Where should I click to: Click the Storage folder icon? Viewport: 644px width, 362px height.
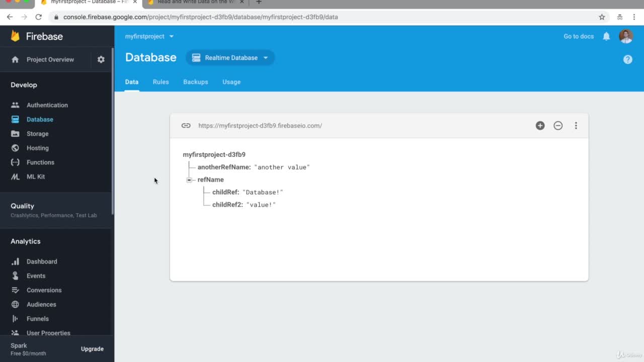[x=15, y=134]
